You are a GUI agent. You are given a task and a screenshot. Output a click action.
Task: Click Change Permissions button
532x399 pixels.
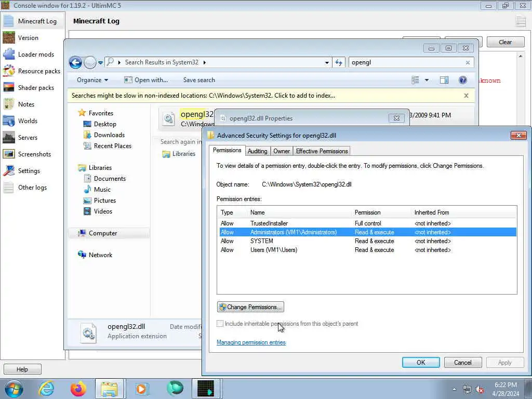[x=251, y=307]
